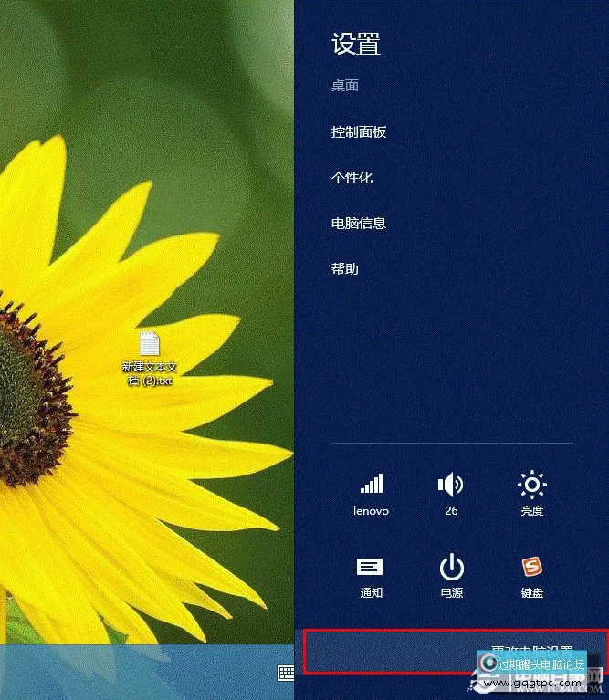Click the Sogou keyboard (键盘) icon

coord(531,568)
